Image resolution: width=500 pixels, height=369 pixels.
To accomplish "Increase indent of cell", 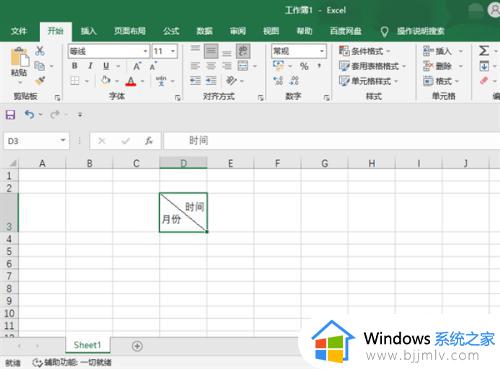I will tap(211, 81).
